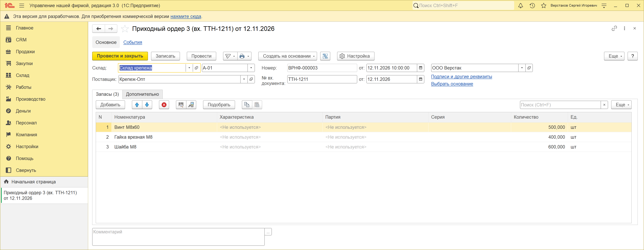Select the Гайка врезная М8 row

[364, 137]
